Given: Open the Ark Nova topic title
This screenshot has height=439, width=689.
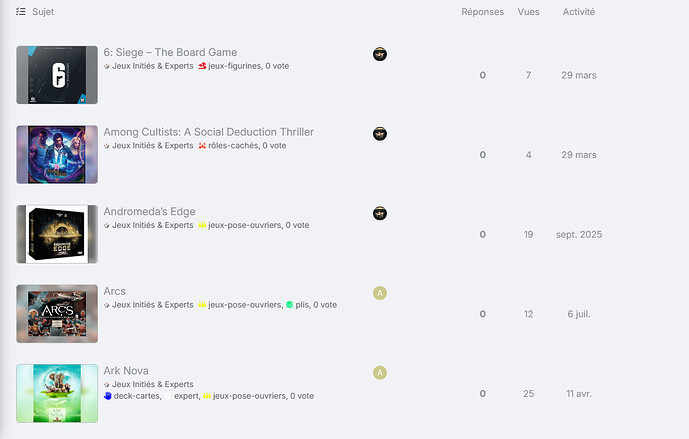Looking at the screenshot, I should (126, 370).
